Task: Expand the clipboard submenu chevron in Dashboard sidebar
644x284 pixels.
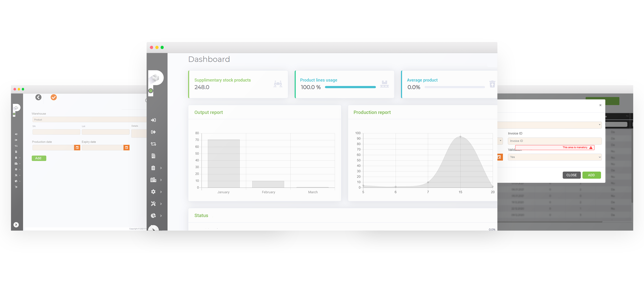Action: tap(161, 168)
